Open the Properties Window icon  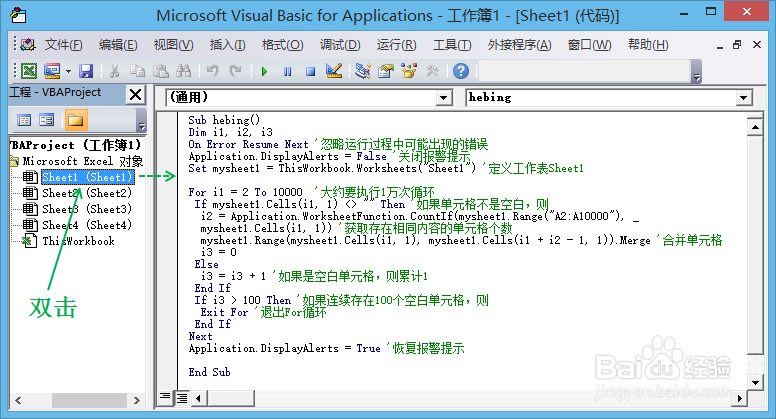tap(386, 71)
